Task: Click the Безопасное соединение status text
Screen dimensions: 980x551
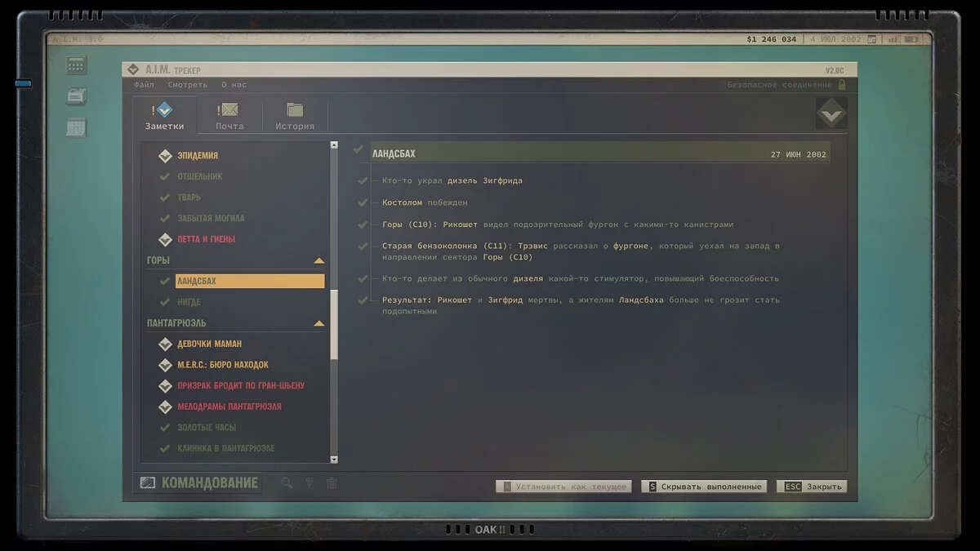Action: coord(780,85)
